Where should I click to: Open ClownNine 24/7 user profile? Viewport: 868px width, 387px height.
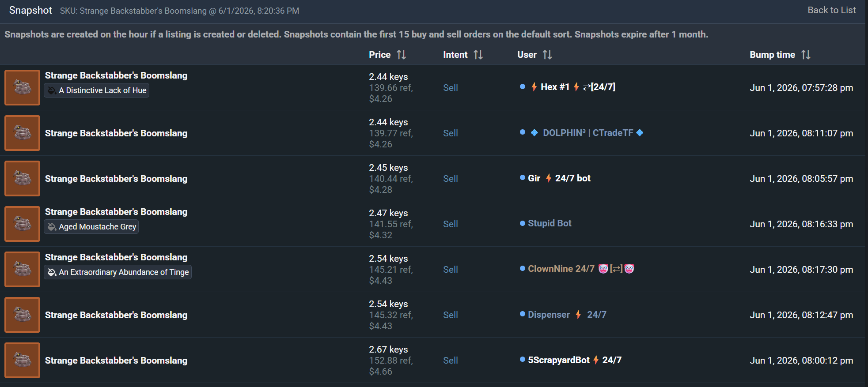(581, 269)
